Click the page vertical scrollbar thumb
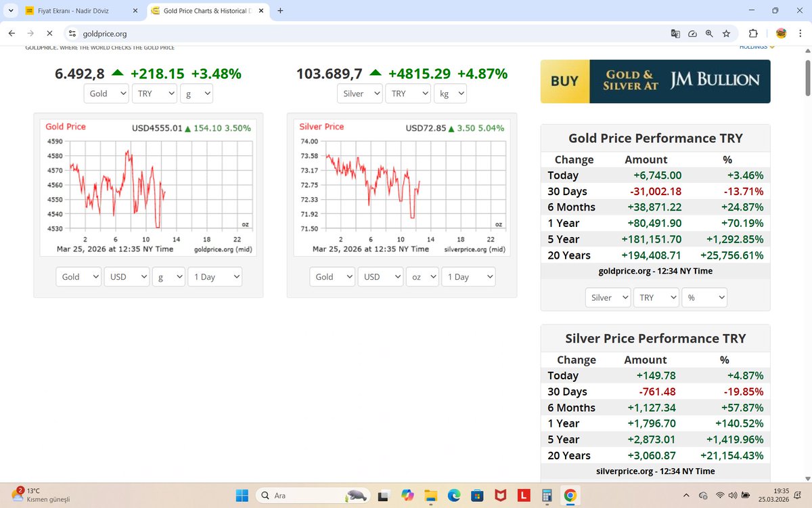Screen dimensions: 812x508 807,78
